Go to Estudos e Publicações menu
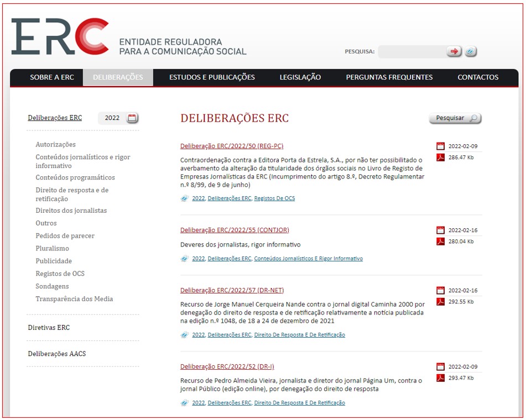 point(212,77)
